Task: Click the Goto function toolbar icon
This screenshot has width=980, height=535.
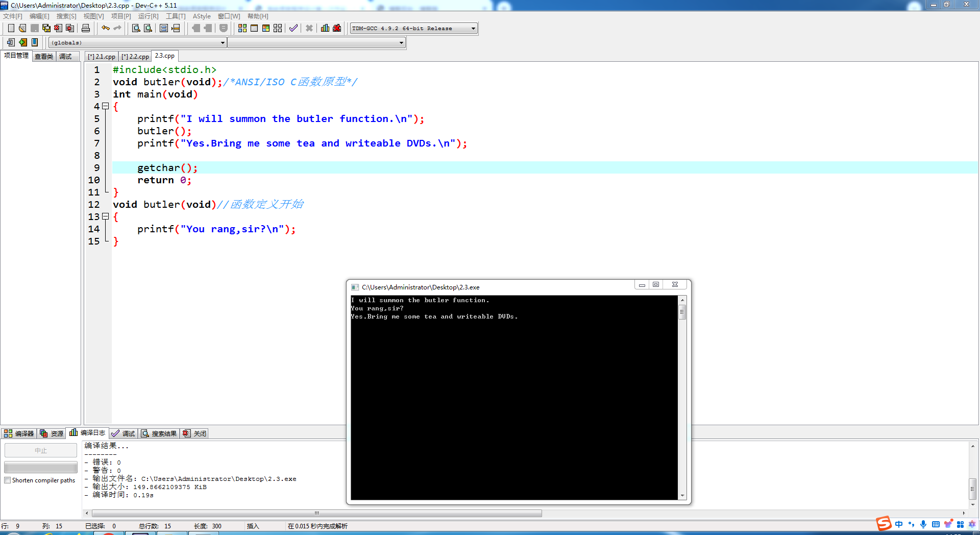Action: [164, 28]
